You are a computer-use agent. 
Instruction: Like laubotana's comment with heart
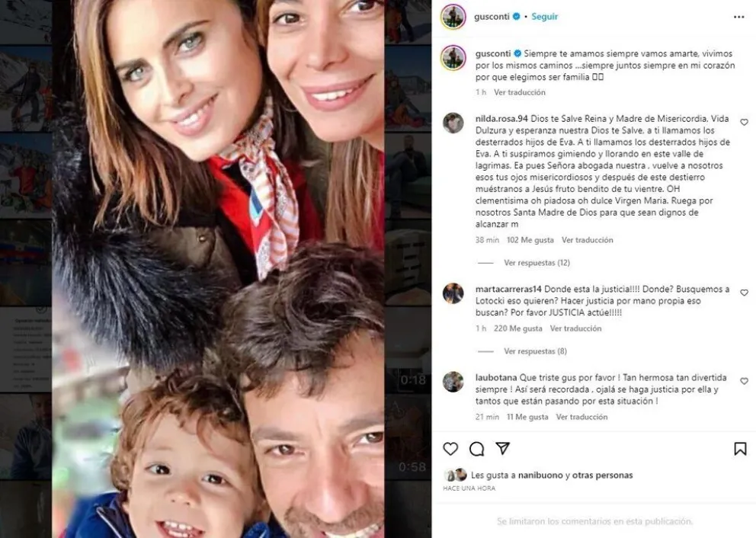(x=744, y=381)
